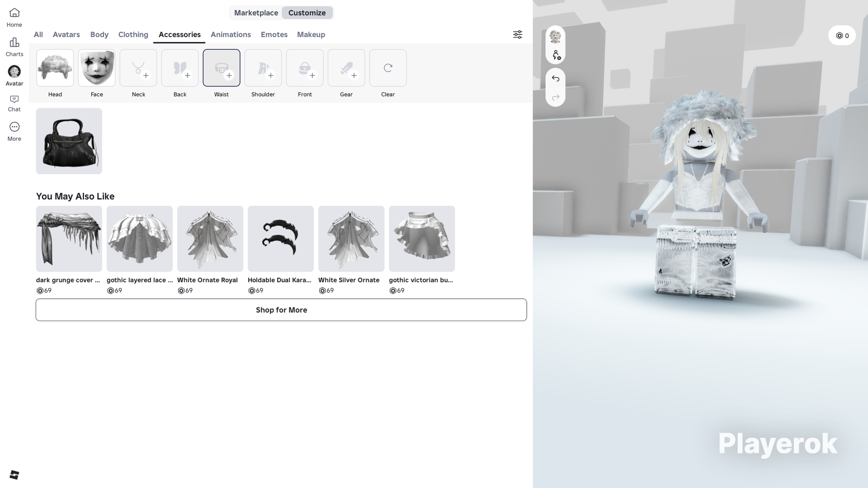868x488 pixels.
Task: Click the avatar headshot icon in preview
Action: (556, 36)
